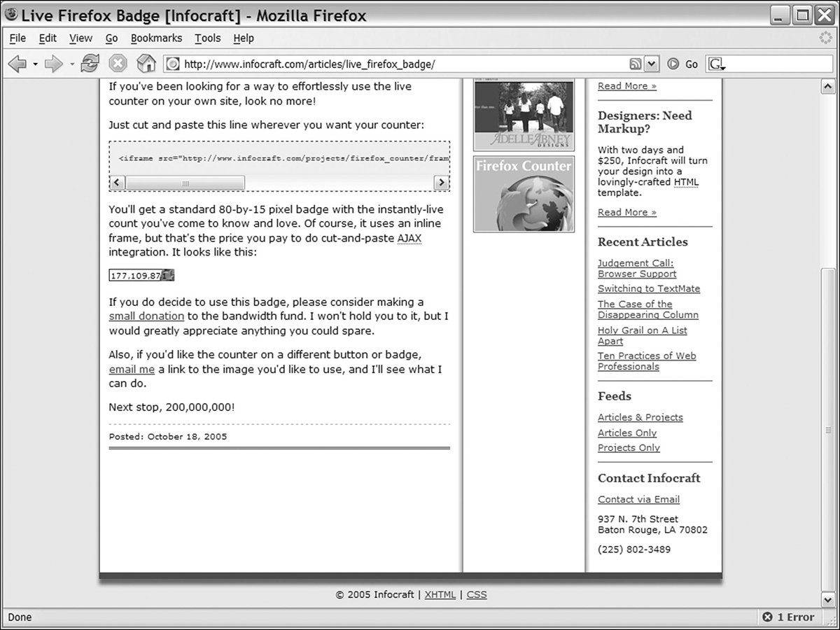The height and width of the screenshot is (630, 840).
Task: Follow the AJAX link
Action: [409, 238]
